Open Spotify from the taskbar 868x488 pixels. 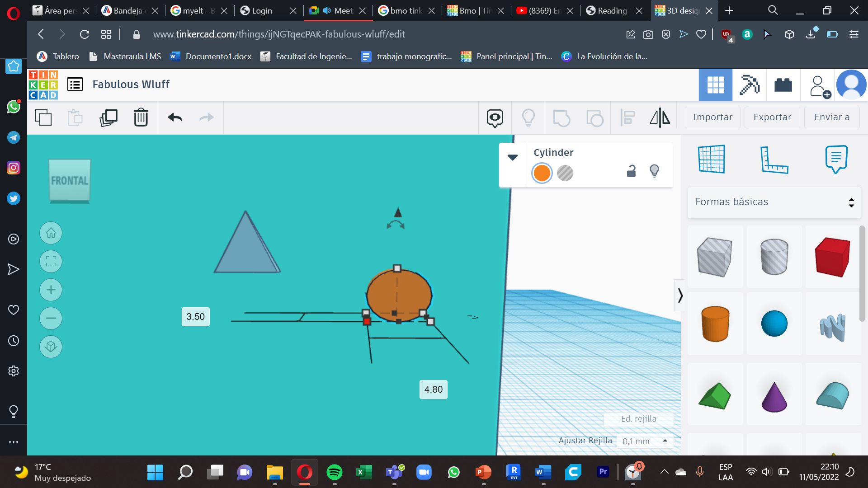pos(335,473)
